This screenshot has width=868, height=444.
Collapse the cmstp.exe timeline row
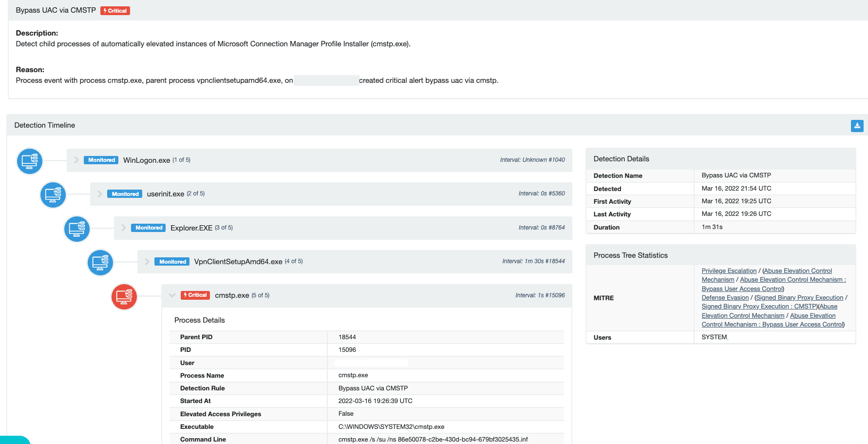tap(172, 295)
